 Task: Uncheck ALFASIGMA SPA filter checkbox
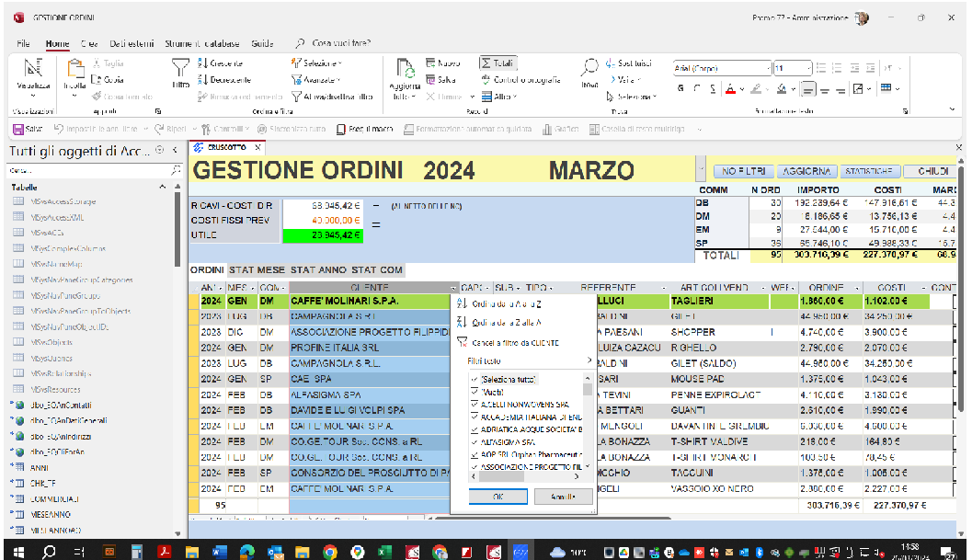tap(475, 442)
